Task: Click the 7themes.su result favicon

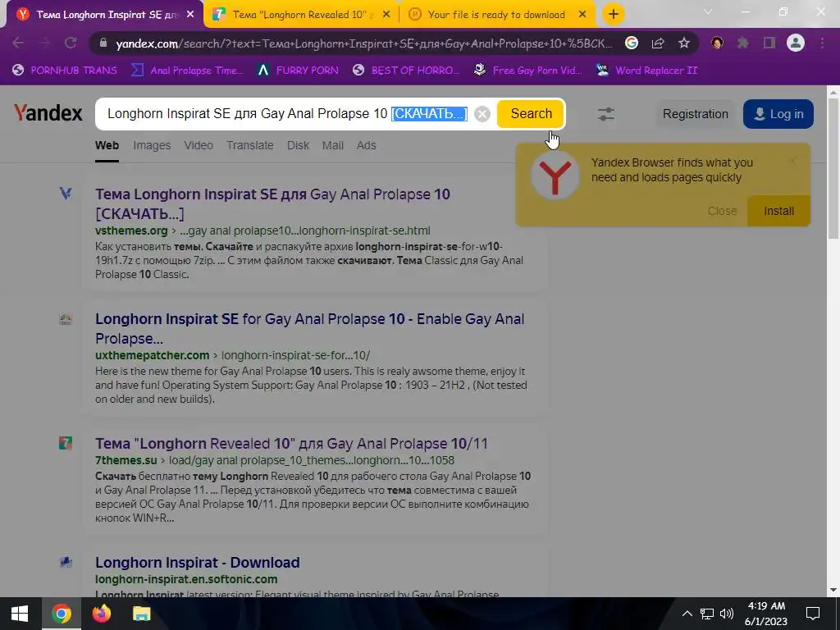Action: 66,443
